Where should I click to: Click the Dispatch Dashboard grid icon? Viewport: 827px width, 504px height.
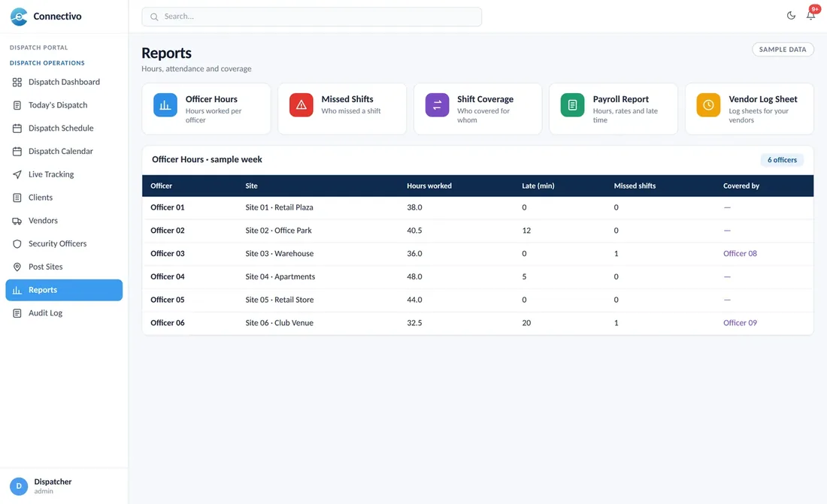(17, 82)
